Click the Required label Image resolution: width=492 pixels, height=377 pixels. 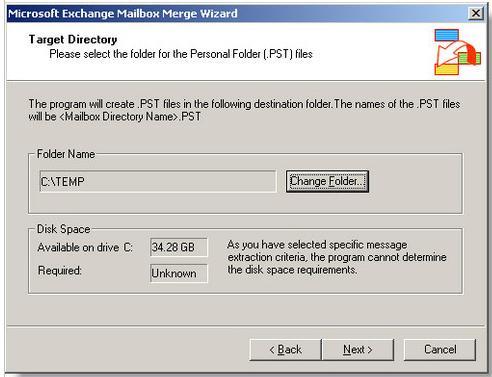(x=60, y=270)
